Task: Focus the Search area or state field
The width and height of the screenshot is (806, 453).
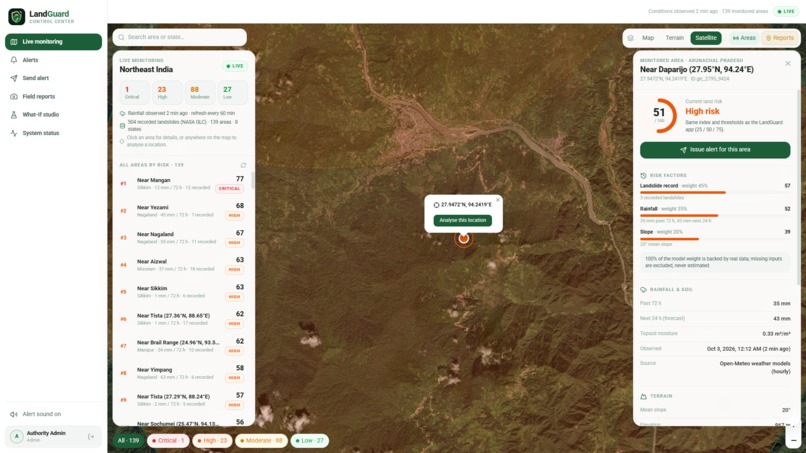Action: coord(179,37)
